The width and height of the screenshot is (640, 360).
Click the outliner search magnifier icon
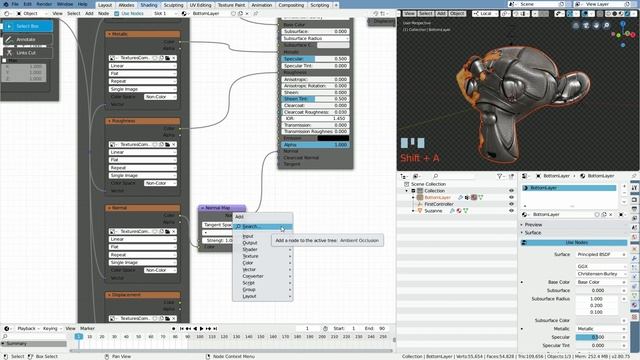(x=436, y=176)
